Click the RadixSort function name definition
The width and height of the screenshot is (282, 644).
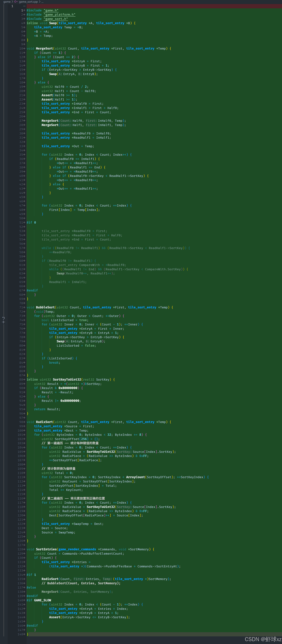tap(44, 422)
